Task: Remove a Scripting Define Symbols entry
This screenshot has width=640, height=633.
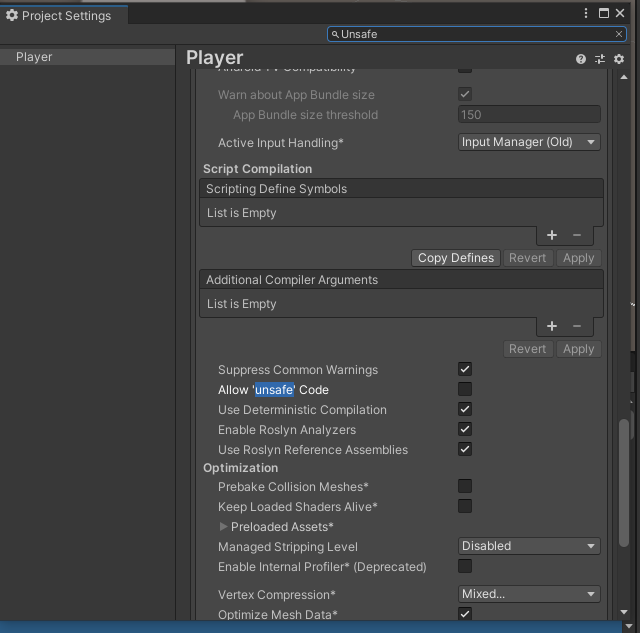Action: pyautogui.click(x=577, y=235)
